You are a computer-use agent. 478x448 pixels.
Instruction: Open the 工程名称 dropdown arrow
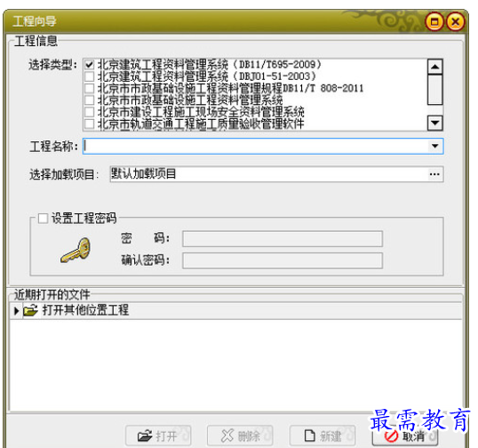coord(435,146)
